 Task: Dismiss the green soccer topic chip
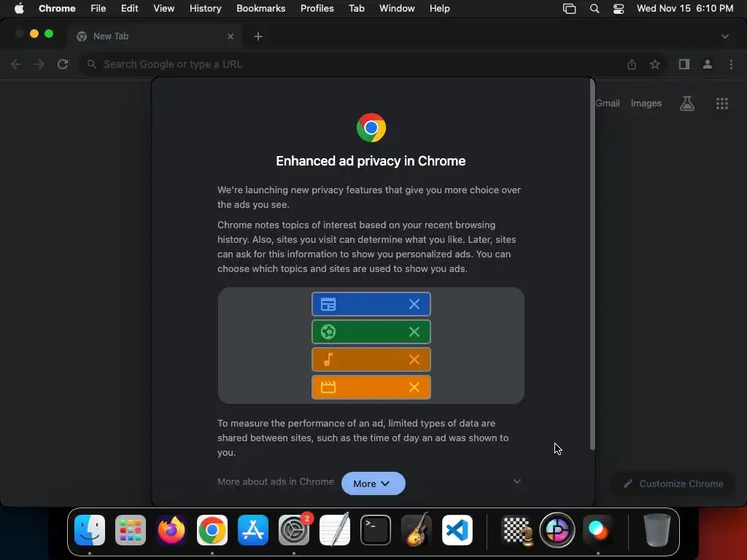point(414,332)
